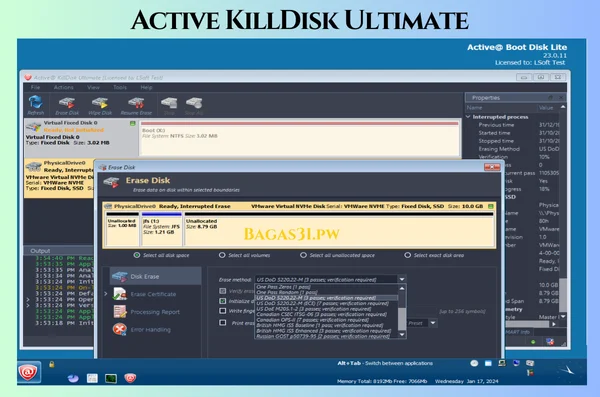Open the Help menu
The width and height of the screenshot is (600, 397).
pos(146,87)
